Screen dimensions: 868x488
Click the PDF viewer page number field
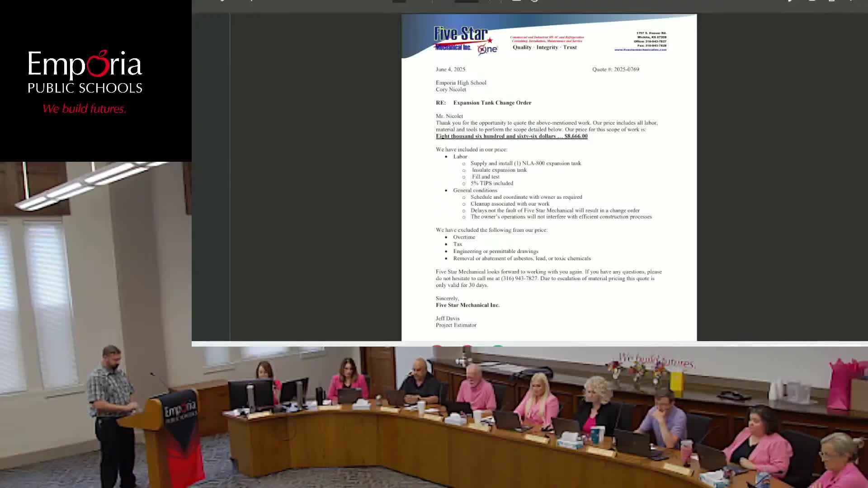pyautogui.click(x=399, y=1)
